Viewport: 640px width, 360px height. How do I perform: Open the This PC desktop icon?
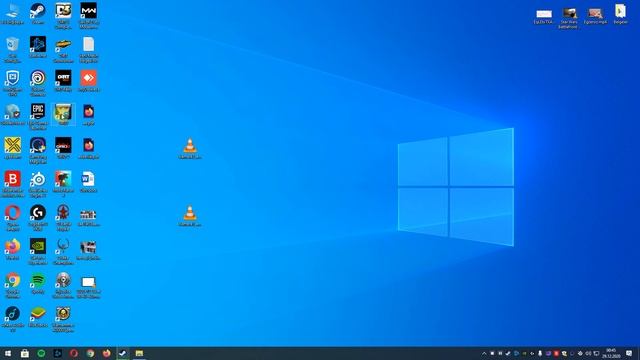click(13, 13)
